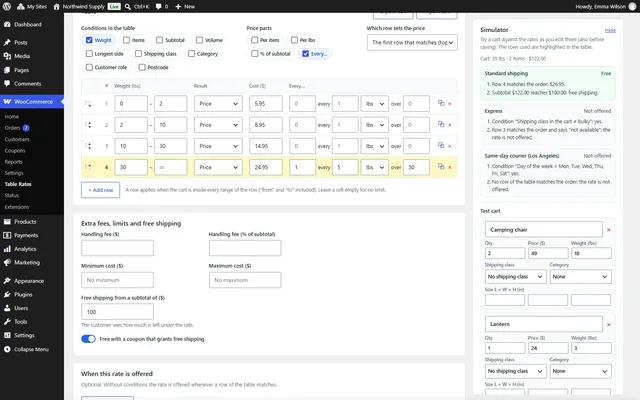The image size is (640, 400).
Task: Open the search icon in the admin bar
Action: (x=128, y=7)
